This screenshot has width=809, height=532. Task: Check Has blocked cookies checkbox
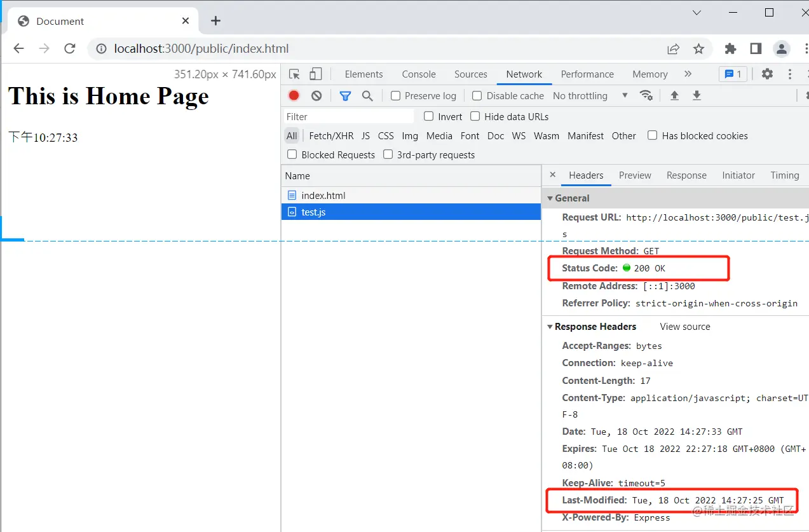(652, 135)
